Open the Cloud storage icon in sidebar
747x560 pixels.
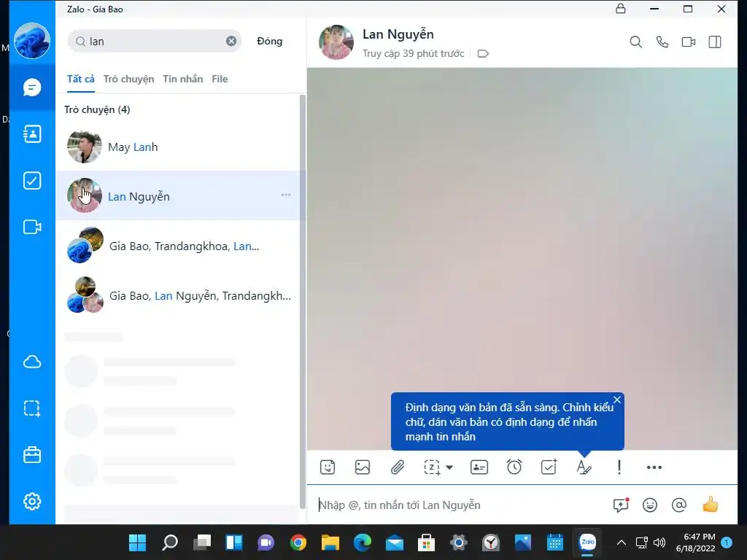[32, 362]
